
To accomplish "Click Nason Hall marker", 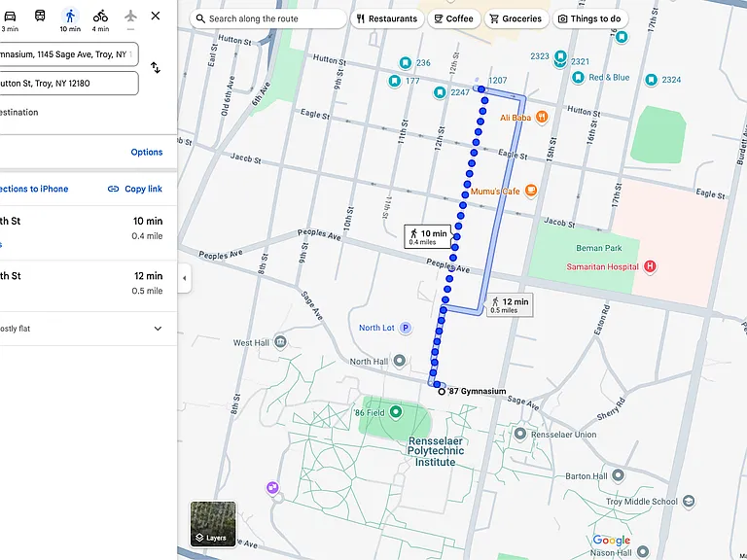I will (643, 552).
